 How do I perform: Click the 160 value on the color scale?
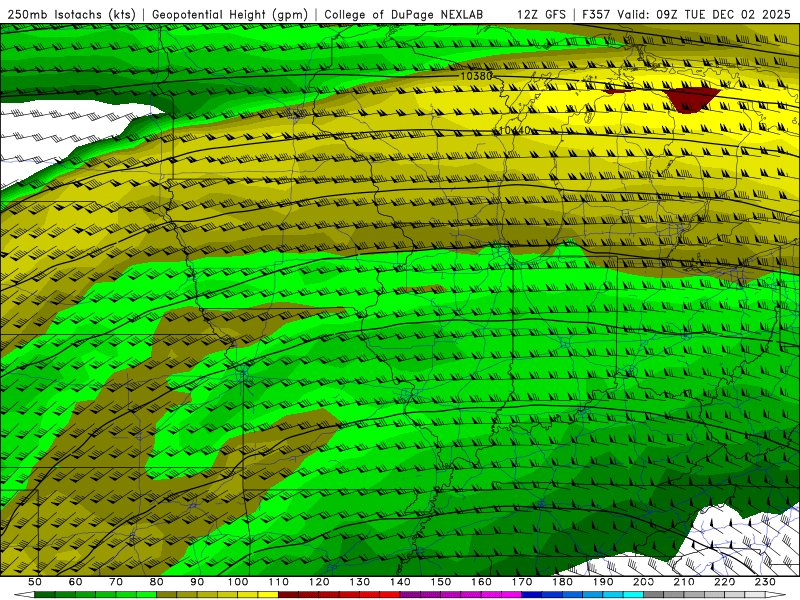point(482,582)
